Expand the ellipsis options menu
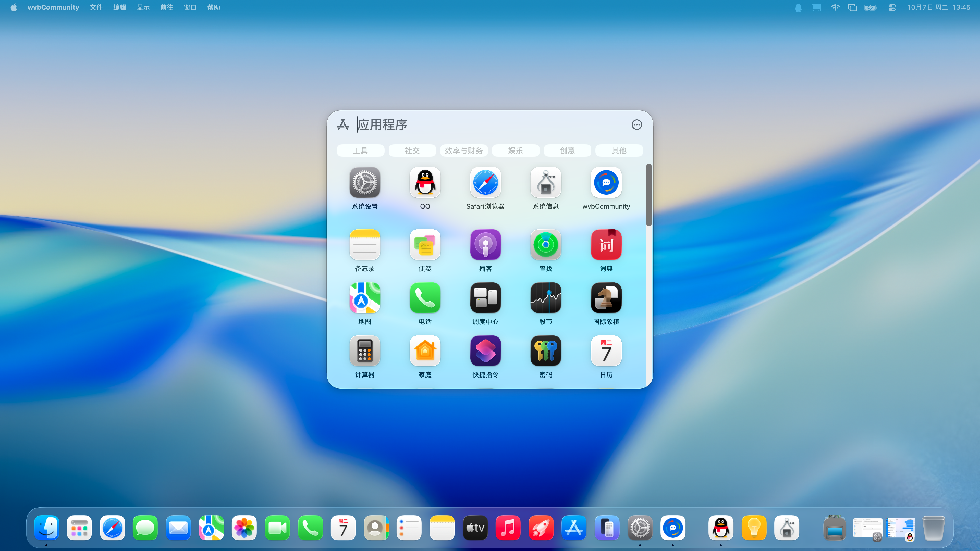980x551 pixels. [x=636, y=125]
